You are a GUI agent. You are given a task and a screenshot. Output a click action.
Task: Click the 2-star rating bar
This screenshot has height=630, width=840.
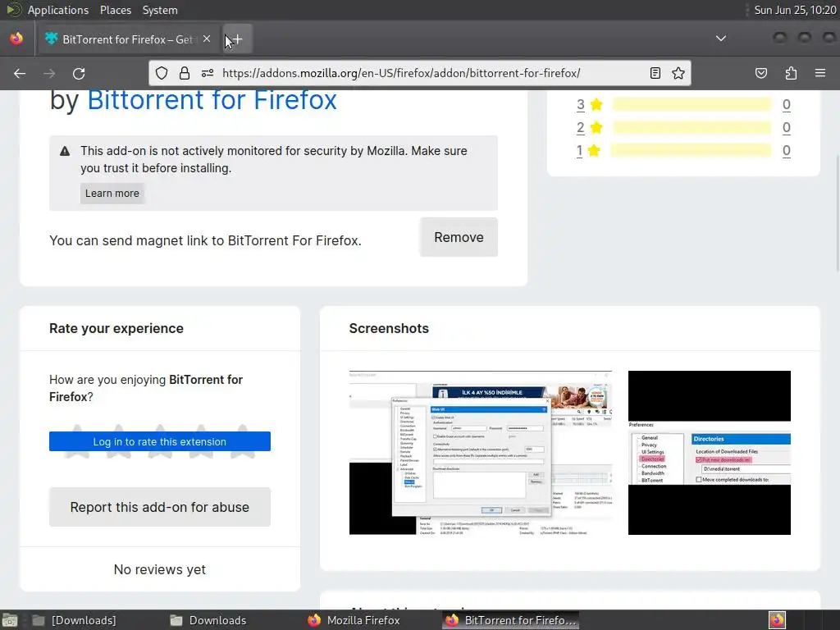pos(692,127)
